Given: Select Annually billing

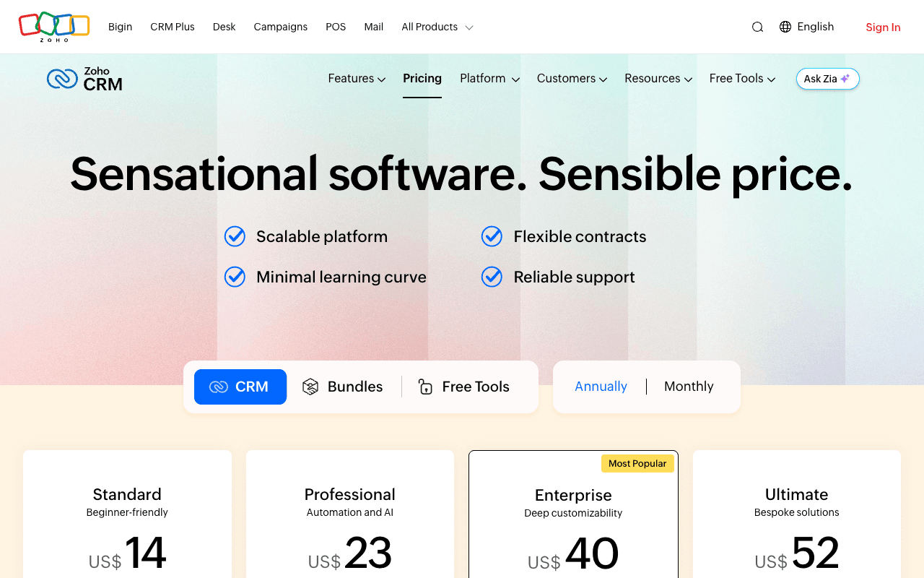Looking at the screenshot, I should [x=601, y=387].
